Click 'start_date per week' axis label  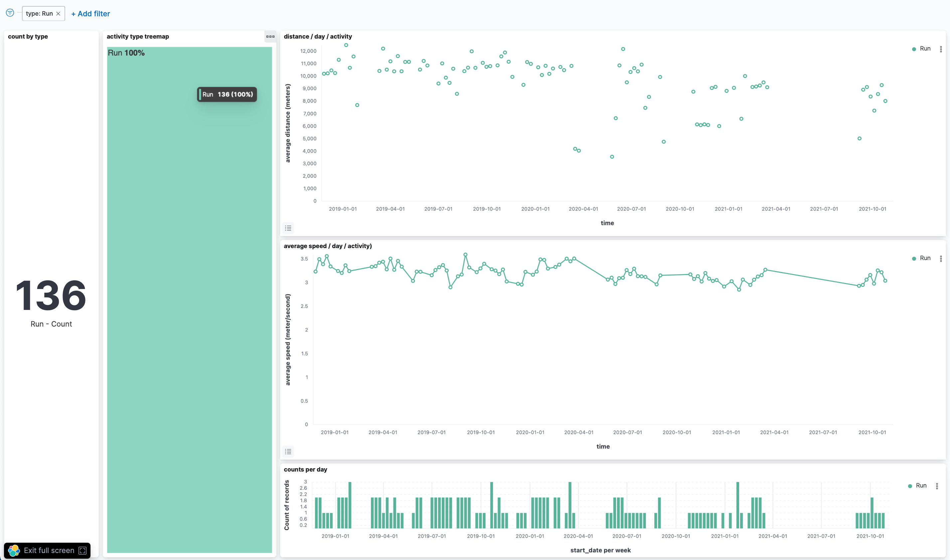point(600,550)
